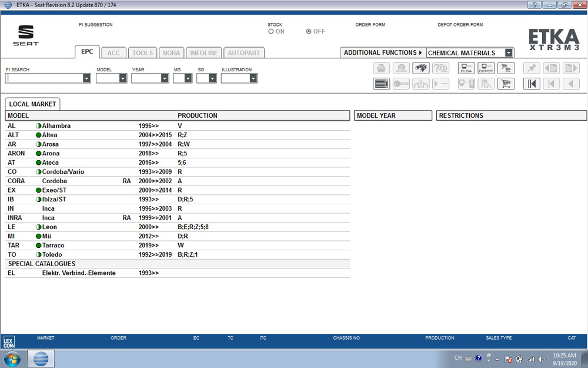Select the Tarraco model row
This screenshot has width=588, height=368.
(178, 245)
